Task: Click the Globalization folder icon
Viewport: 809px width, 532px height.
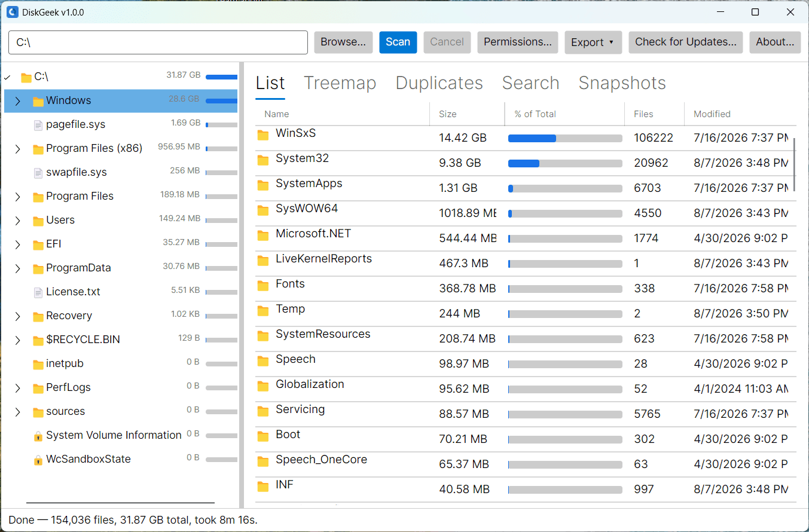Action: (263, 386)
